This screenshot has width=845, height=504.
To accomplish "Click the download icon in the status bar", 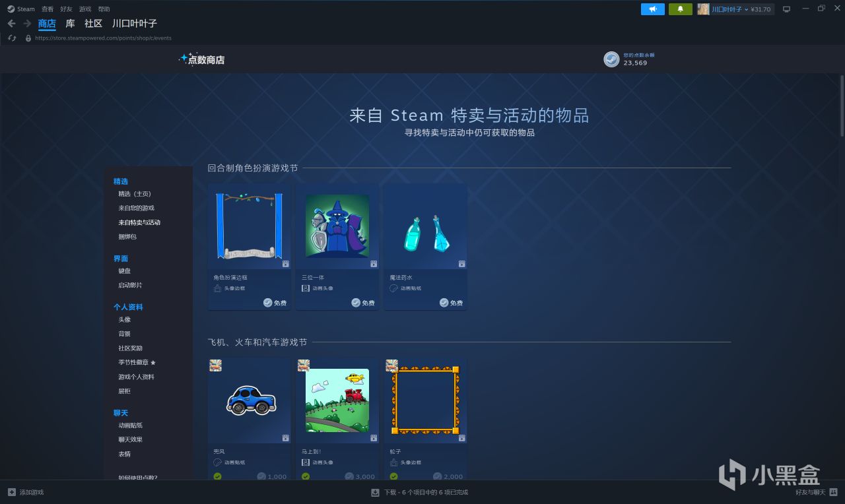I will click(375, 492).
